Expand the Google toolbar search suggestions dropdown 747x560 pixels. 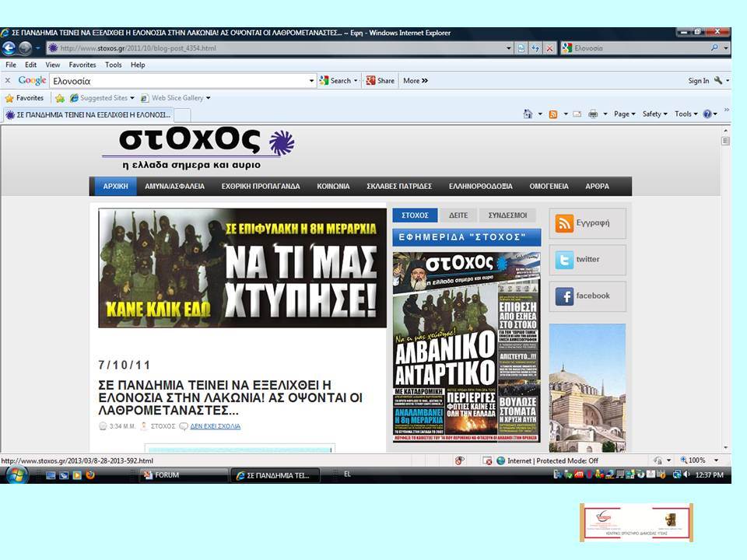click(311, 81)
